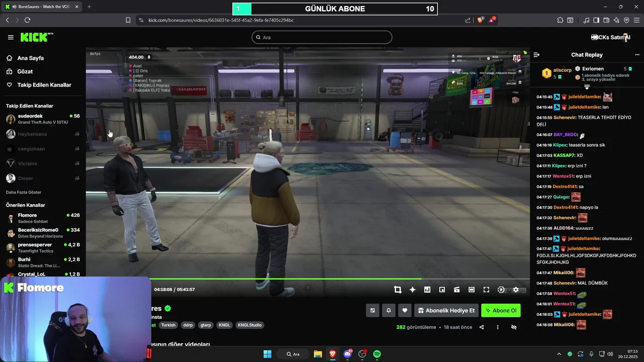
Task: Click Abonelik Hediye Et button
Action: click(x=446, y=311)
